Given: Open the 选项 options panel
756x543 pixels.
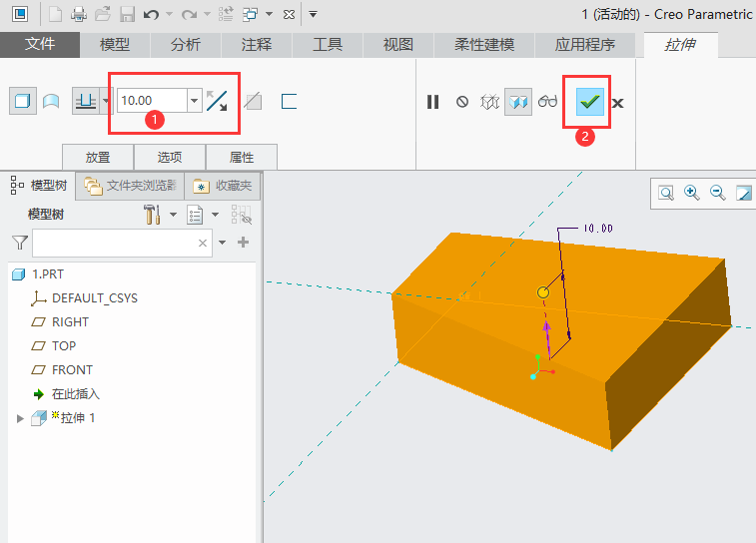Looking at the screenshot, I should click(x=170, y=157).
